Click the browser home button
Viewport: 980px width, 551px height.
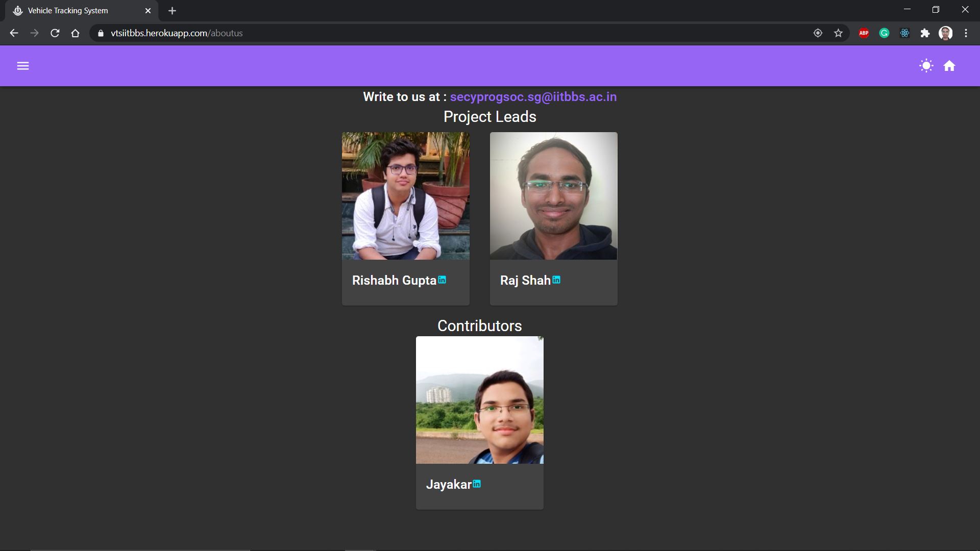tap(76, 33)
